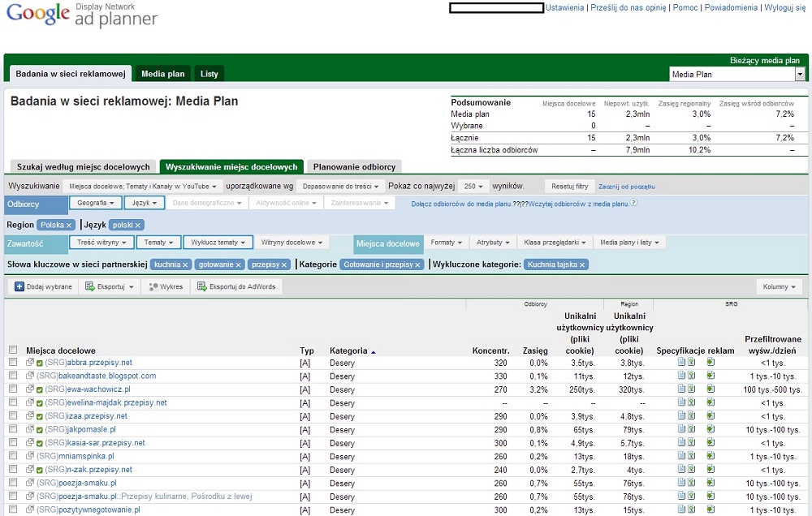Switch to Badania w sieci reklamowej tab
The width and height of the screenshot is (812, 516).
click(71, 74)
